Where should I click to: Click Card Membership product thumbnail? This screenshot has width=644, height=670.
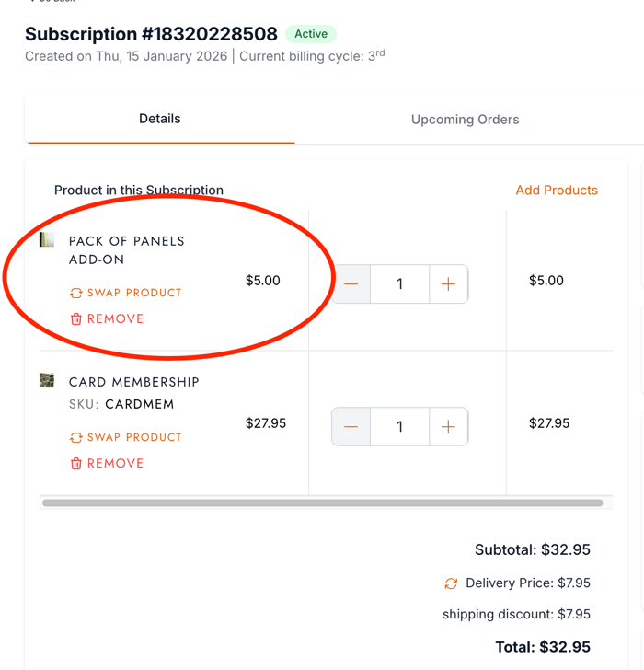[x=47, y=381]
